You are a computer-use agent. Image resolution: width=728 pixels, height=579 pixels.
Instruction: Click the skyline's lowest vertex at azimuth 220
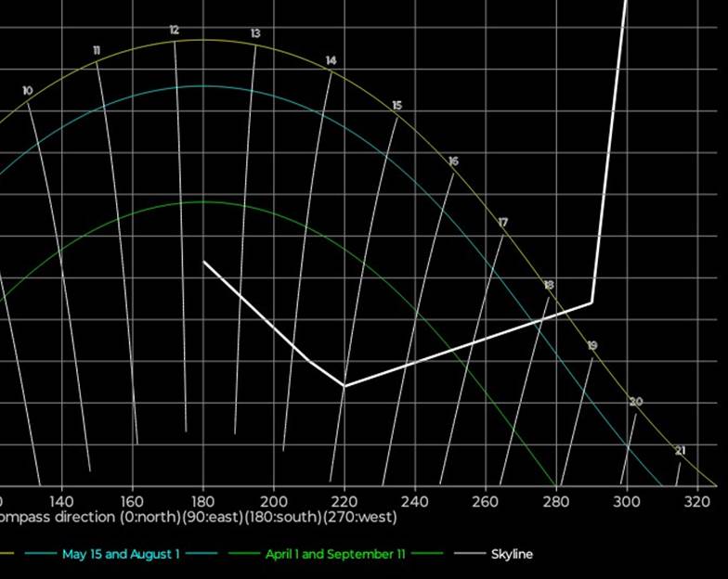[344, 385]
